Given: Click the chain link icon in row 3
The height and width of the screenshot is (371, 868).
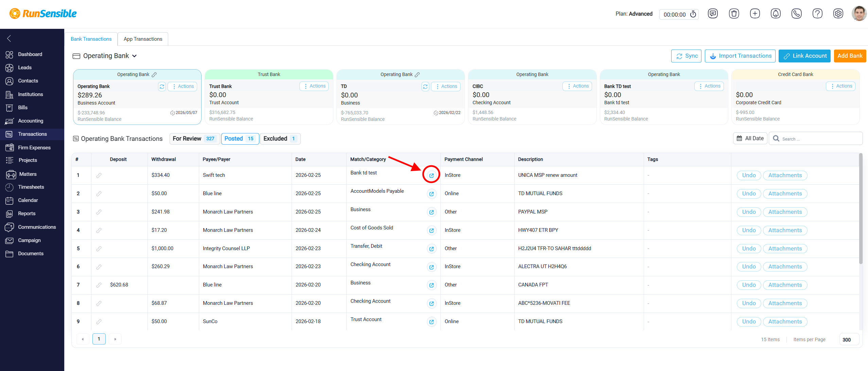Looking at the screenshot, I should (99, 212).
